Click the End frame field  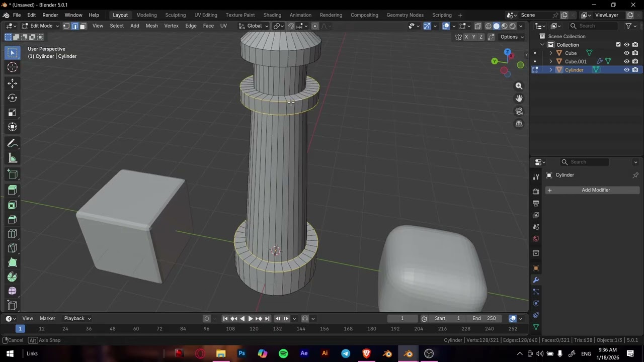pyautogui.click(x=485, y=318)
